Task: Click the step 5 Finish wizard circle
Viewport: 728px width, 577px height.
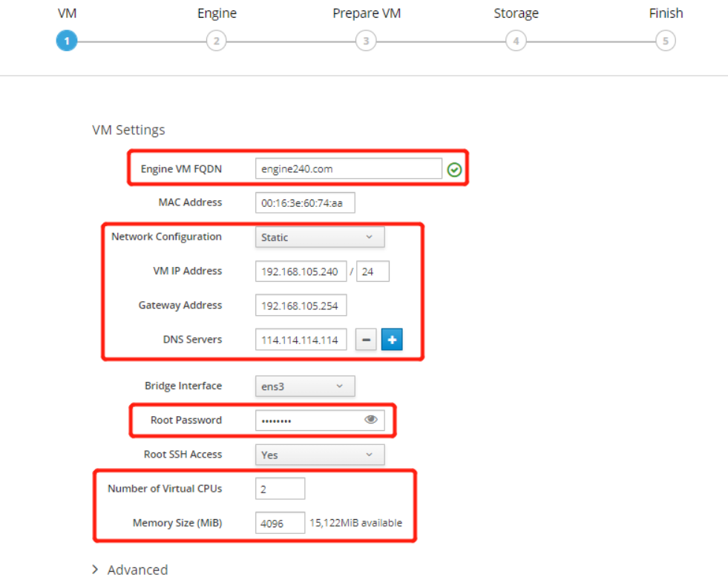Action: point(665,41)
